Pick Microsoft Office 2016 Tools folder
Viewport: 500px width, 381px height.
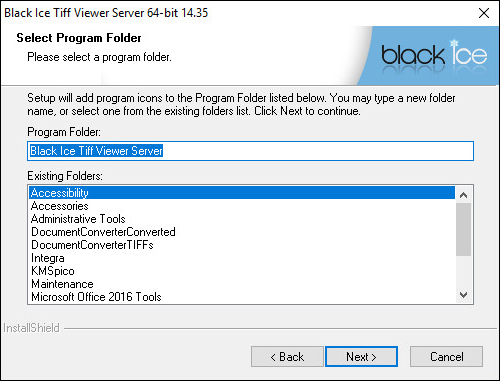[242, 297]
